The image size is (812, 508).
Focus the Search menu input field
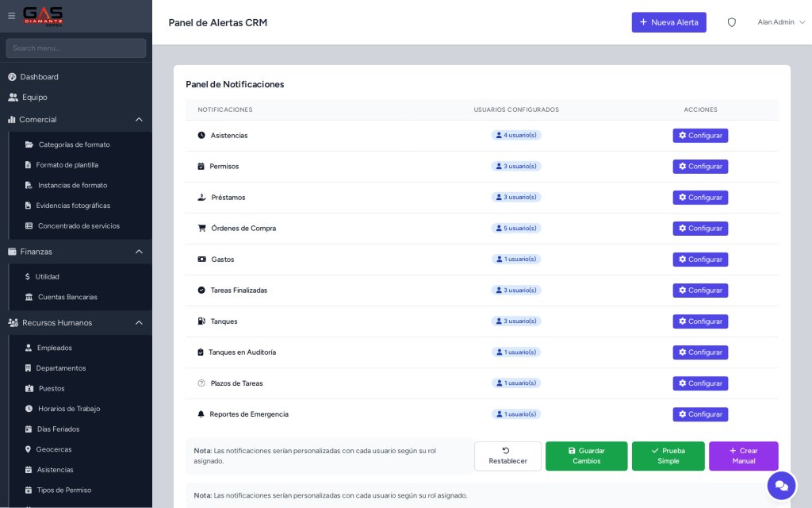pos(76,48)
